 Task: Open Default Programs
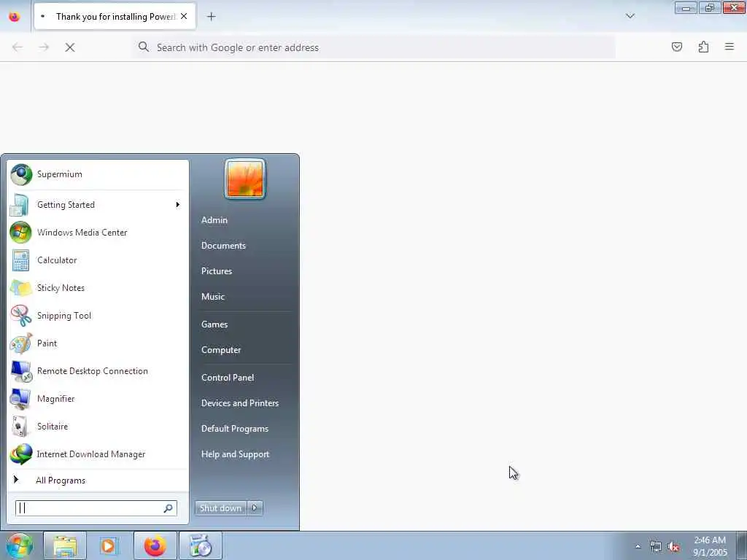click(235, 429)
